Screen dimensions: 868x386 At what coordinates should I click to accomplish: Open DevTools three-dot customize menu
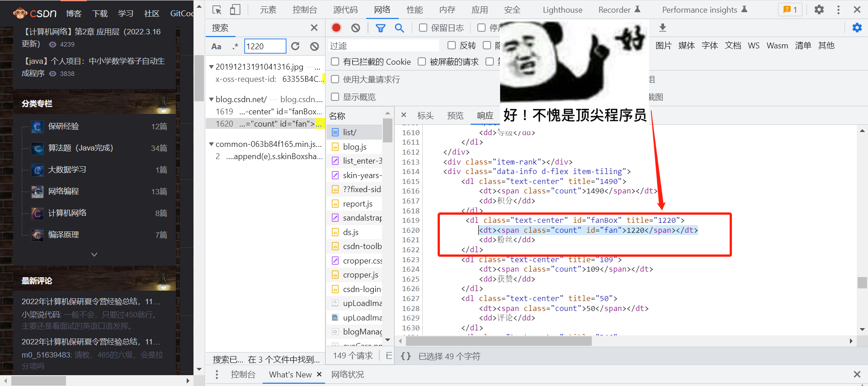838,9
